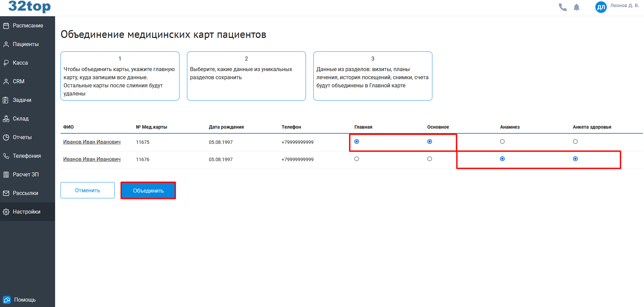Click the calendar icon beside Расписание
Viewport: 644px width, 307px height.
(x=6, y=26)
